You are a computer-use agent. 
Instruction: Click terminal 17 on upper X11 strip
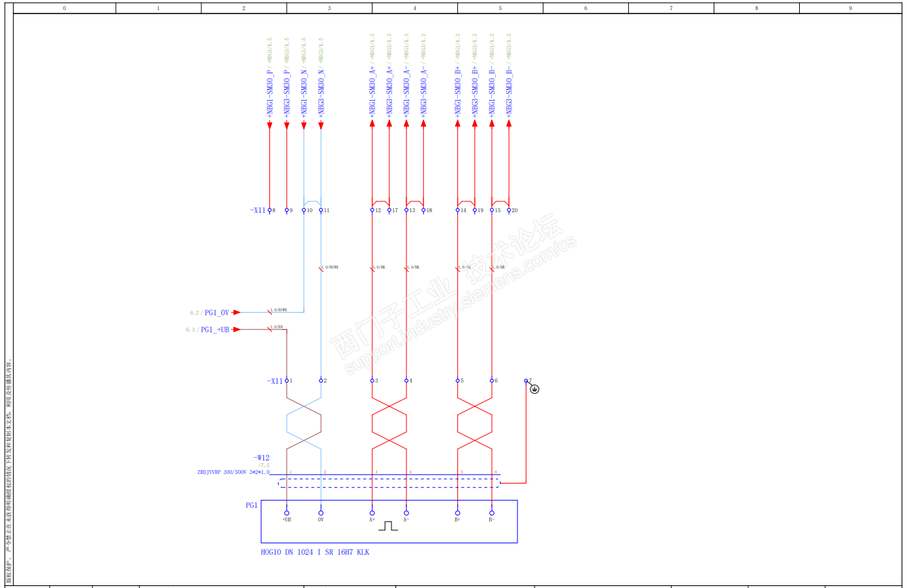coord(389,210)
